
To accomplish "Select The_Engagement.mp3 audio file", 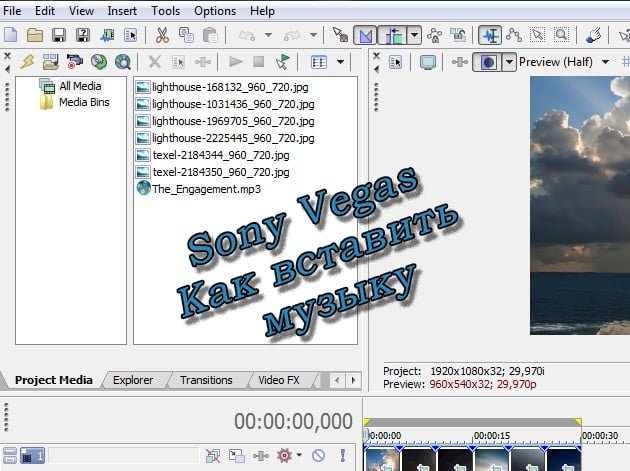I will 206,189.
